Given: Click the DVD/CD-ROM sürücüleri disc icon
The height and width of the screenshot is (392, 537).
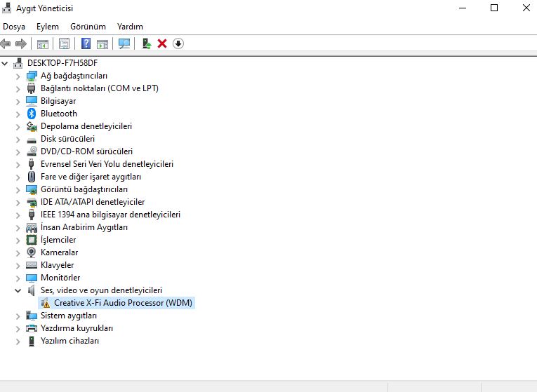Looking at the screenshot, I should tap(32, 151).
